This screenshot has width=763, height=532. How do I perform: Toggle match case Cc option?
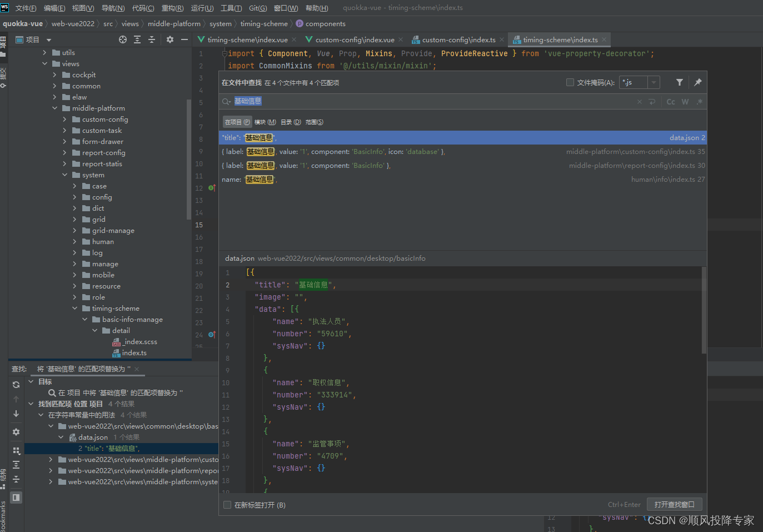pos(671,102)
